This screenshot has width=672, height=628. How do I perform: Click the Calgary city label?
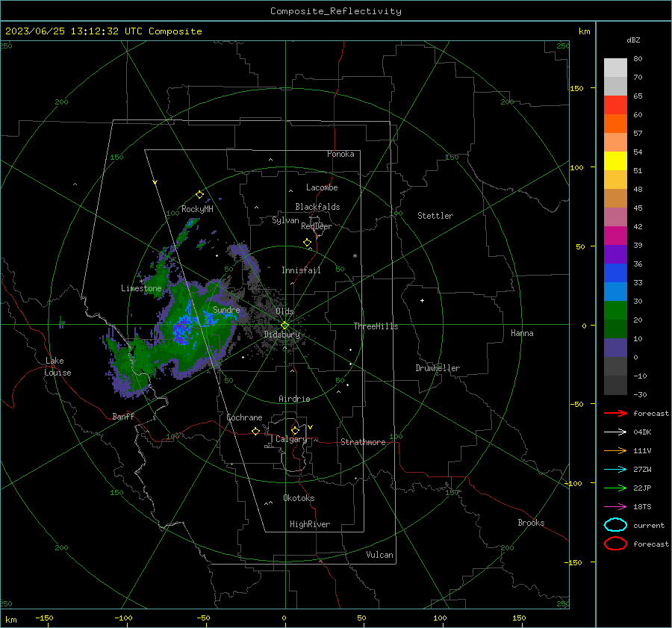tap(291, 439)
